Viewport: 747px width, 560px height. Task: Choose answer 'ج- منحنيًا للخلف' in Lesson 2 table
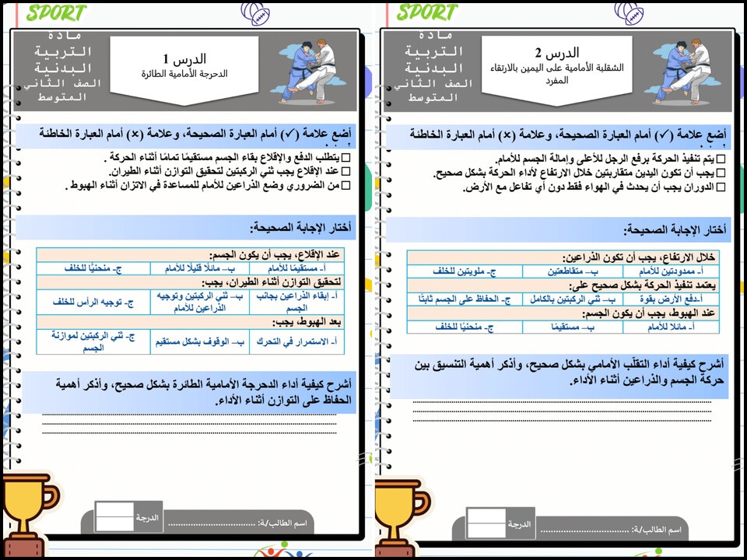tap(465, 327)
